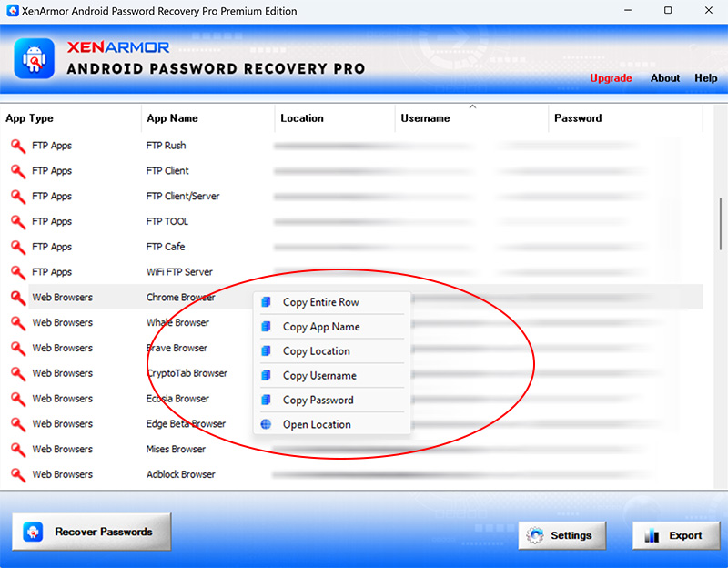Image resolution: width=728 pixels, height=568 pixels.
Task: Sort by the Location column header
Action: pos(335,118)
